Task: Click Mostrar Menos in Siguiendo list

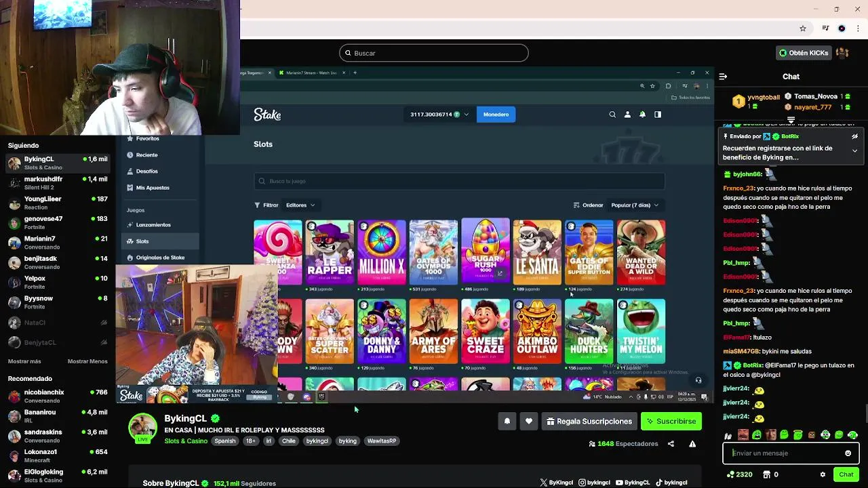Action: click(87, 361)
